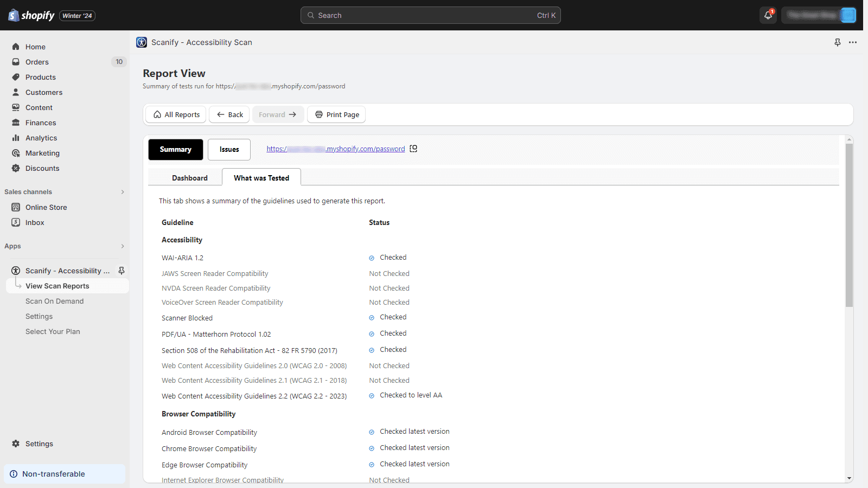This screenshot has height=488, width=868.
Task: Expand the Sales channels section
Action: click(123, 192)
